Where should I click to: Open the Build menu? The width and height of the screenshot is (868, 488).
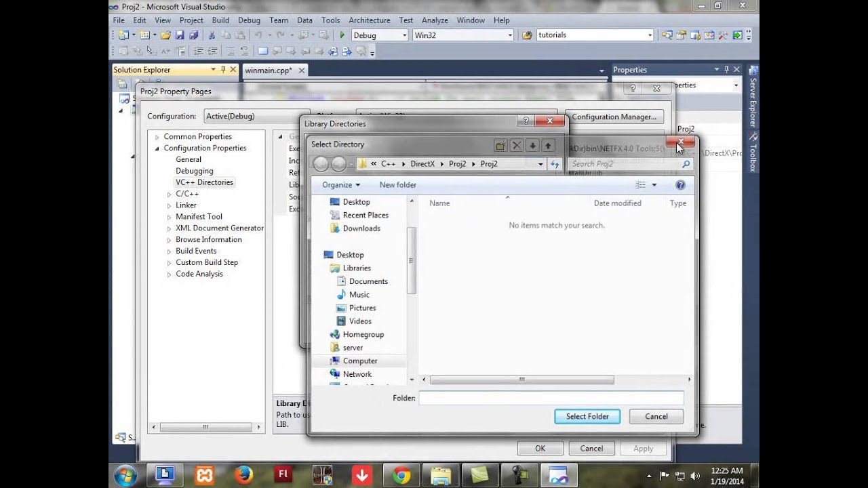point(220,20)
